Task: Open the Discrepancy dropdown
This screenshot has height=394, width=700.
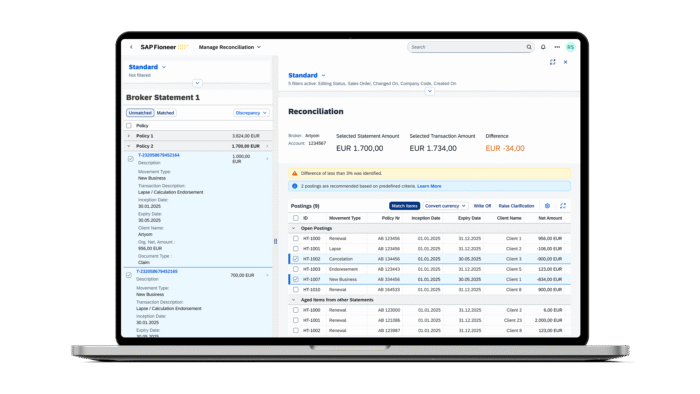Action: click(251, 113)
